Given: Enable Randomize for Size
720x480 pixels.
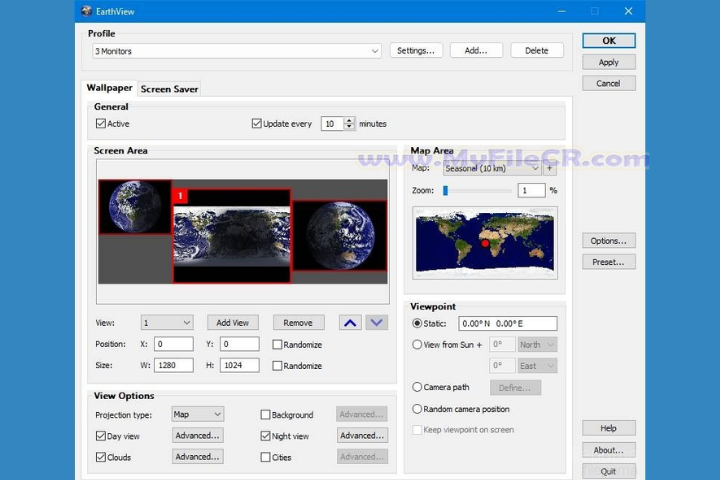Looking at the screenshot, I should (x=277, y=366).
